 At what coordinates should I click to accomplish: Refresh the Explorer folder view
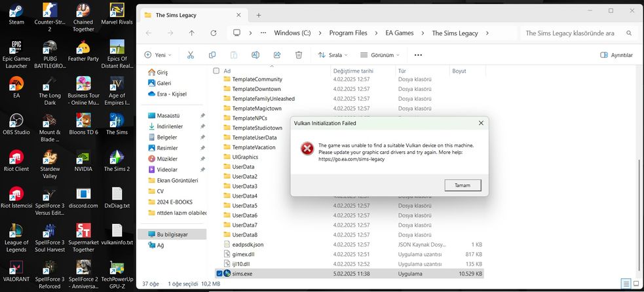pyautogui.click(x=213, y=33)
